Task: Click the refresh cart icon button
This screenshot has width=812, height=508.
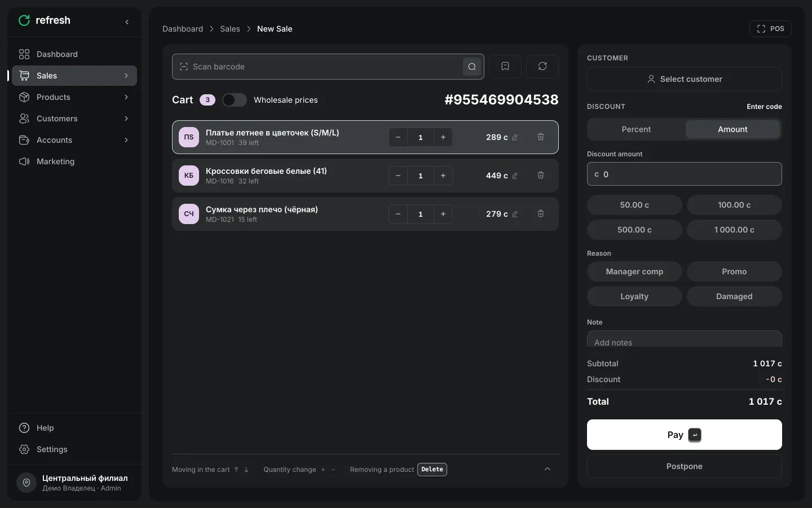Action: point(542,67)
